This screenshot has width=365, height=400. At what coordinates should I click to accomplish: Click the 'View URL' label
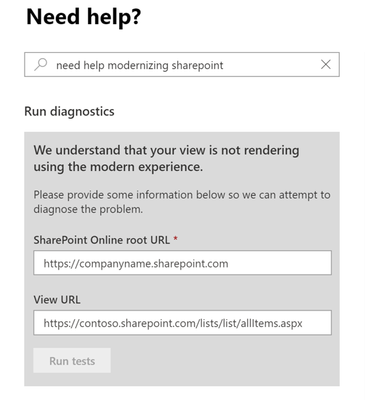(57, 300)
